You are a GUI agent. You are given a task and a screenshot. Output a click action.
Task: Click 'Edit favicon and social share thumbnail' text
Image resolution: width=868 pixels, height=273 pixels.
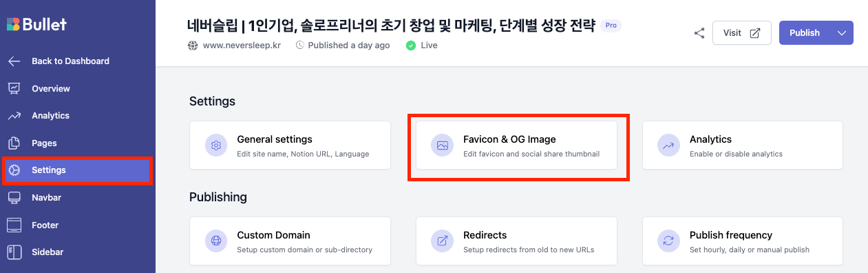pos(531,154)
